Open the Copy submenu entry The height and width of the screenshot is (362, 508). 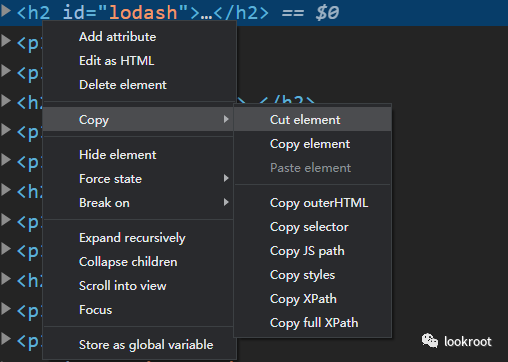click(138, 119)
